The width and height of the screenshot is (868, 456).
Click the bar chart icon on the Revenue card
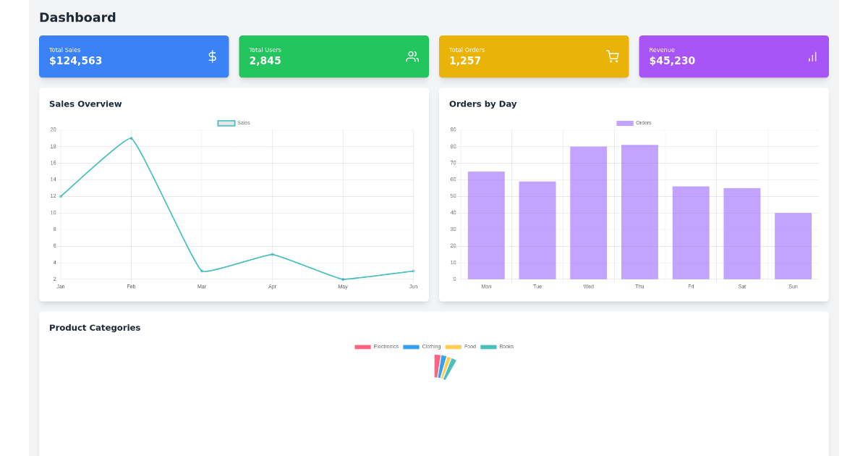point(812,56)
